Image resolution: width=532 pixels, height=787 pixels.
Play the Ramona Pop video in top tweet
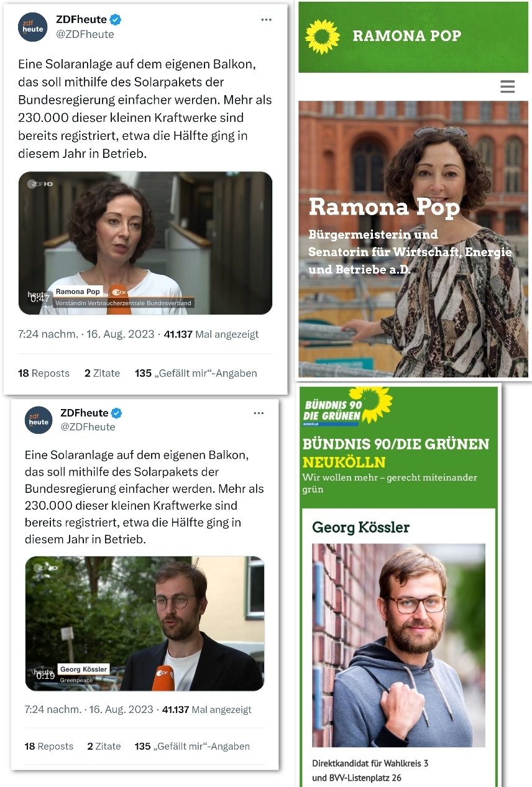click(x=145, y=243)
